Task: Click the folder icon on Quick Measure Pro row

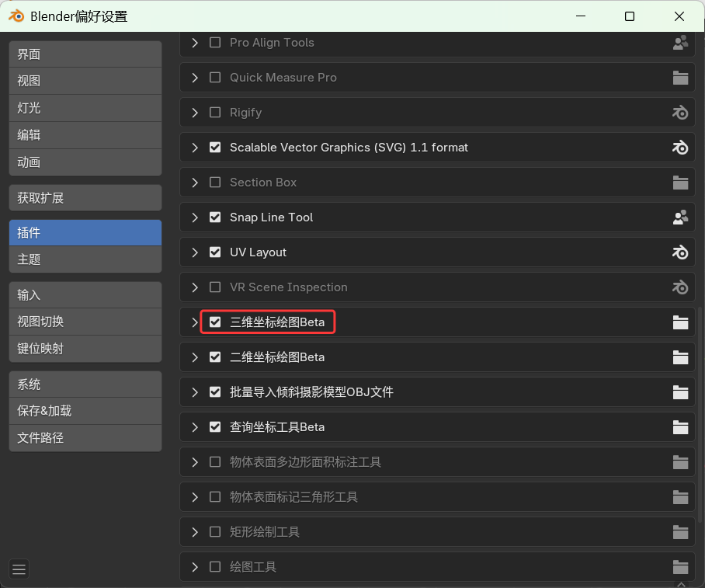Action: (x=680, y=78)
